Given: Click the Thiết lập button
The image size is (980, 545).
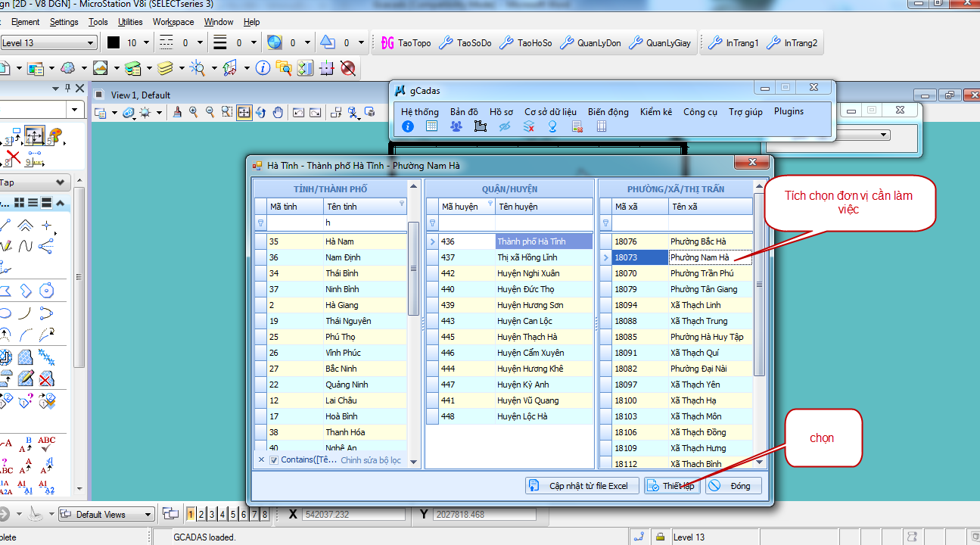Looking at the screenshot, I should click(x=672, y=486).
